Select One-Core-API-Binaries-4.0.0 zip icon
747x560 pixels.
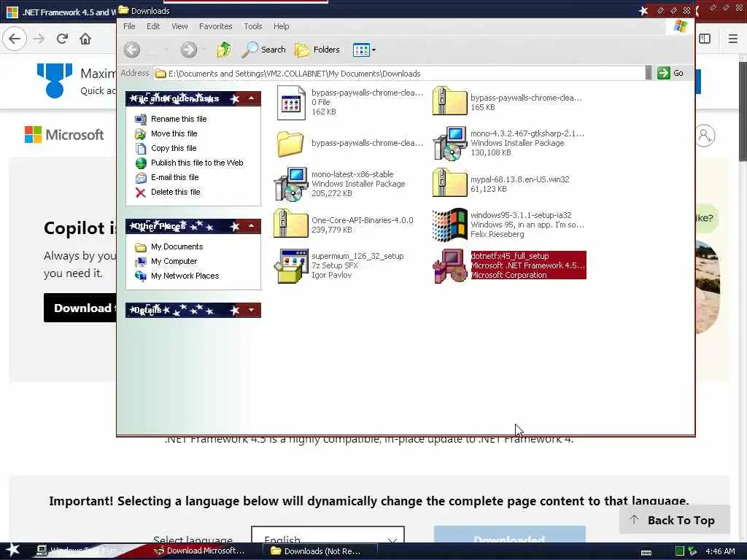point(290,223)
